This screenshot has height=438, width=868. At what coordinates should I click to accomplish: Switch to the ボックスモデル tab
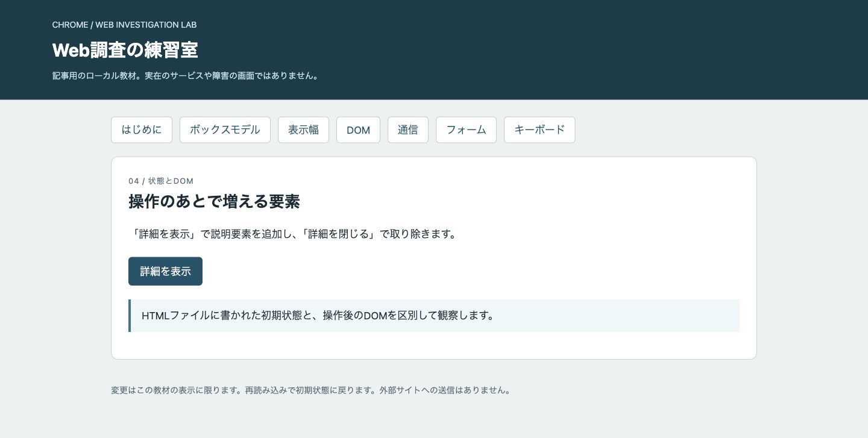(x=225, y=130)
